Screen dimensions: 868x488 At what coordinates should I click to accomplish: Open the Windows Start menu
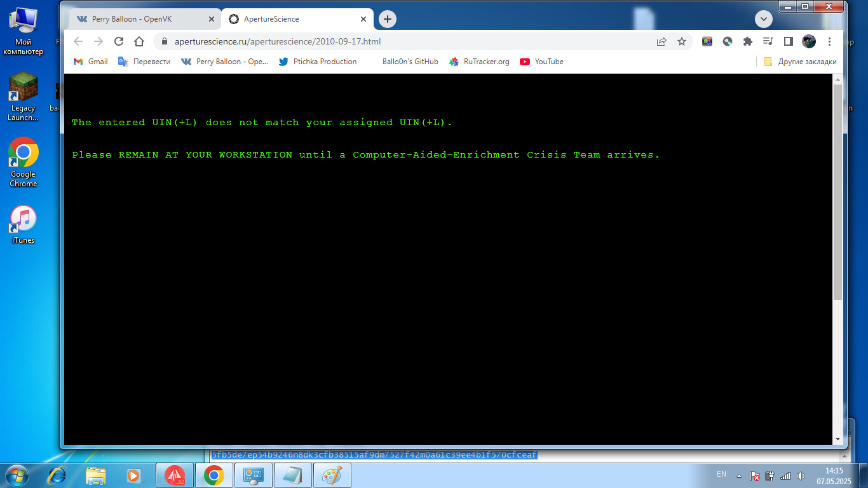coord(16,475)
